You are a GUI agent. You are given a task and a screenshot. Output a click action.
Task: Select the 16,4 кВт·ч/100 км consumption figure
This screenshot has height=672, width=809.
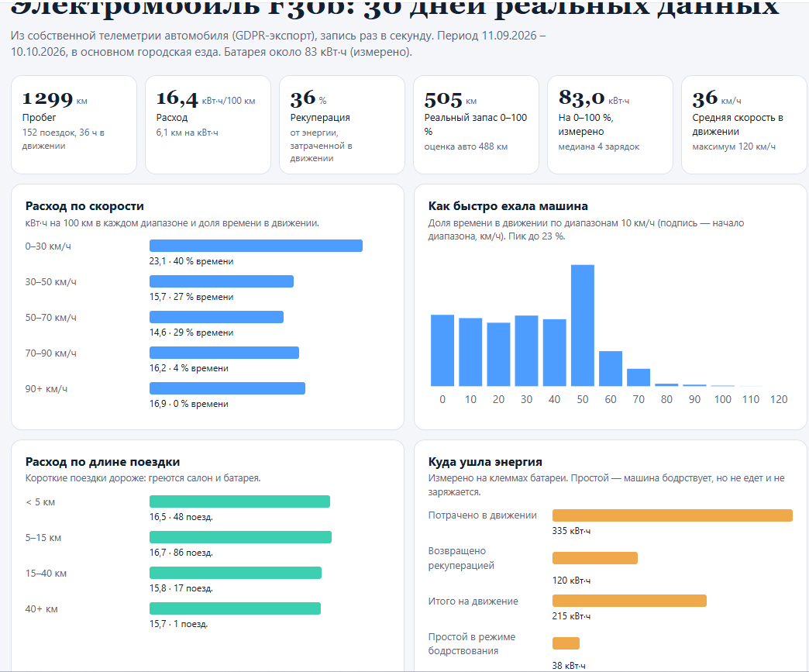click(206, 98)
